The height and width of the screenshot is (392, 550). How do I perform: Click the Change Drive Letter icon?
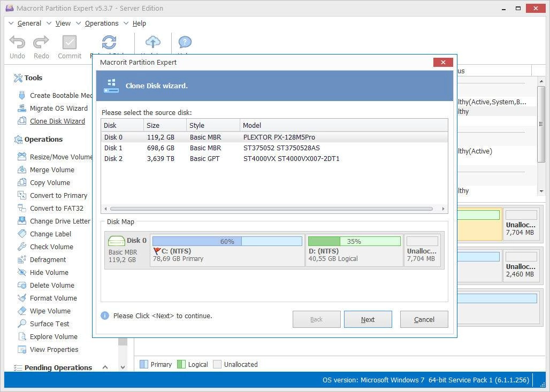pos(22,221)
